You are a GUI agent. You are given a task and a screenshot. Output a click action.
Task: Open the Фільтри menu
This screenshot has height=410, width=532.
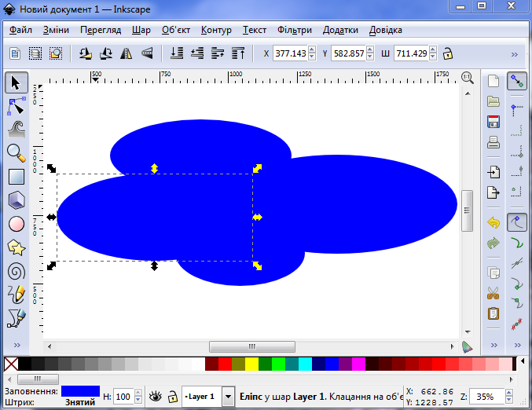tap(294, 30)
